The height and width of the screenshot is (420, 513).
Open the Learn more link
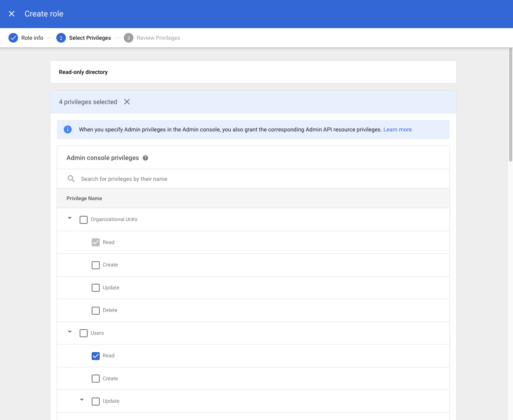pyautogui.click(x=398, y=129)
